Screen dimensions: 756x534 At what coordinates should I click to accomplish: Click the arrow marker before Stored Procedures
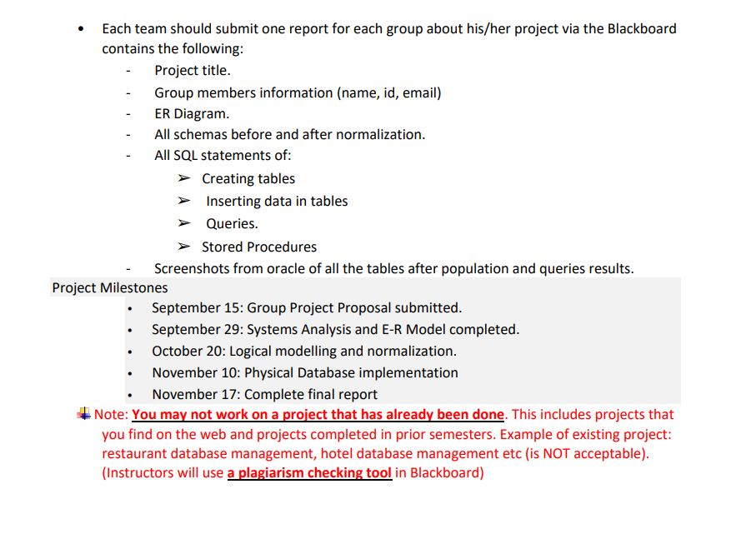pos(183,247)
